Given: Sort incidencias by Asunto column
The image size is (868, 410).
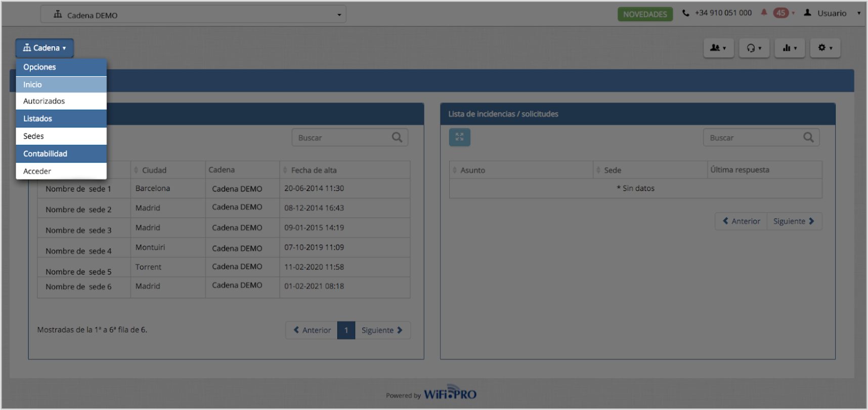Looking at the screenshot, I should point(521,170).
